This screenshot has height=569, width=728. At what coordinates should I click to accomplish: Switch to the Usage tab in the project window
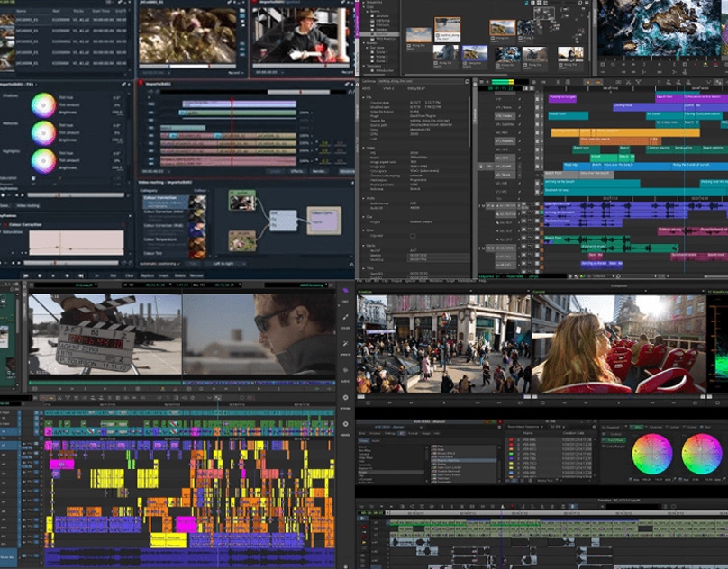pyautogui.click(x=426, y=433)
